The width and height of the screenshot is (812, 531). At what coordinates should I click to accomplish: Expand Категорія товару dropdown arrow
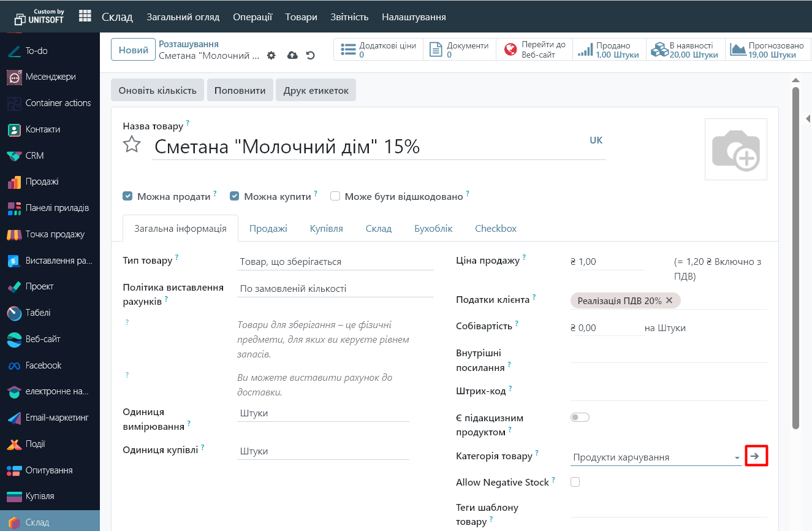click(737, 458)
